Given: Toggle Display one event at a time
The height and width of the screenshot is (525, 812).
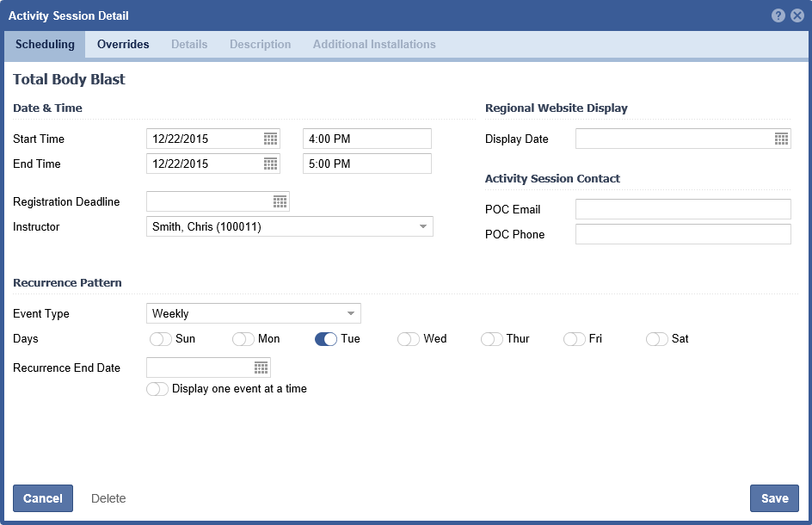Looking at the screenshot, I should coord(157,389).
